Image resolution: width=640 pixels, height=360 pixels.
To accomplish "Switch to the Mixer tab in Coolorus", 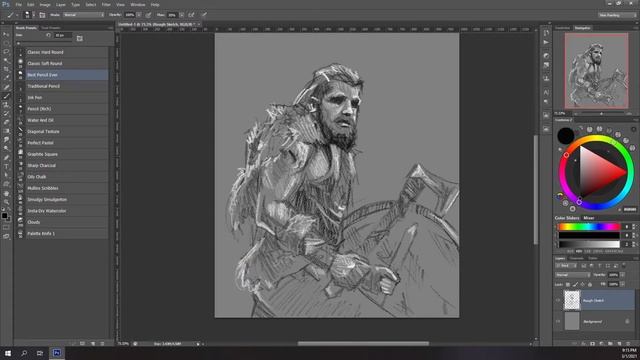I will click(x=589, y=218).
